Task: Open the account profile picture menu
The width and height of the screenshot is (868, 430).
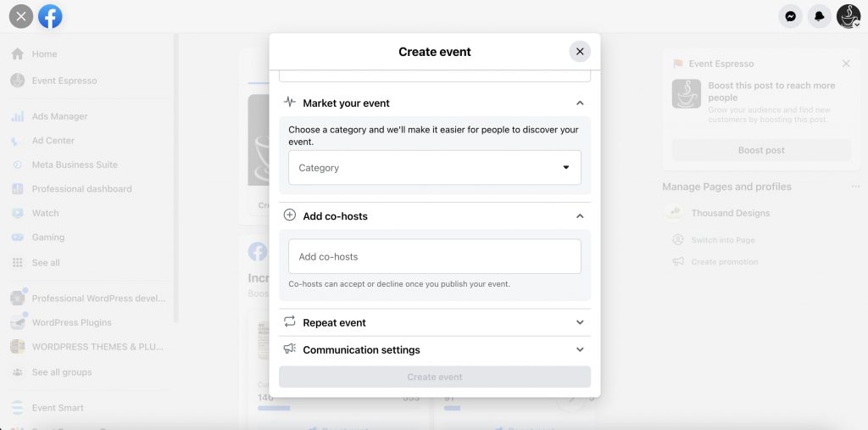Action: click(x=848, y=17)
